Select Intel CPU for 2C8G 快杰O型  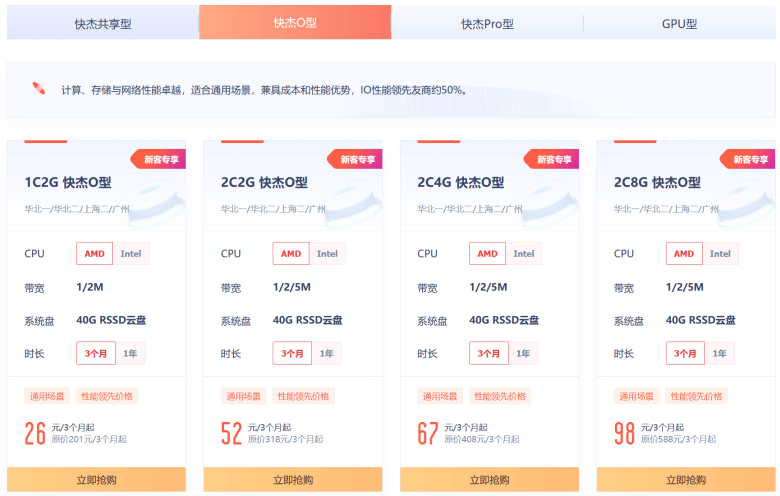click(x=720, y=254)
